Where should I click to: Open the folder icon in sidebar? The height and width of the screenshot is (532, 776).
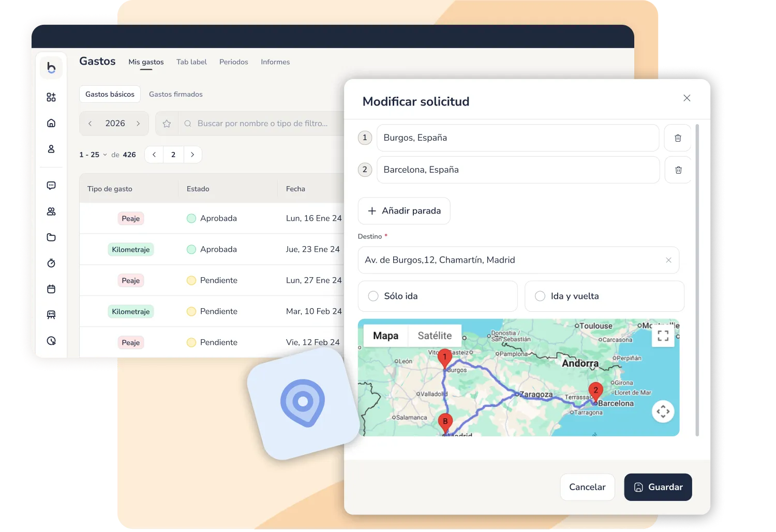[x=51, y=237]
